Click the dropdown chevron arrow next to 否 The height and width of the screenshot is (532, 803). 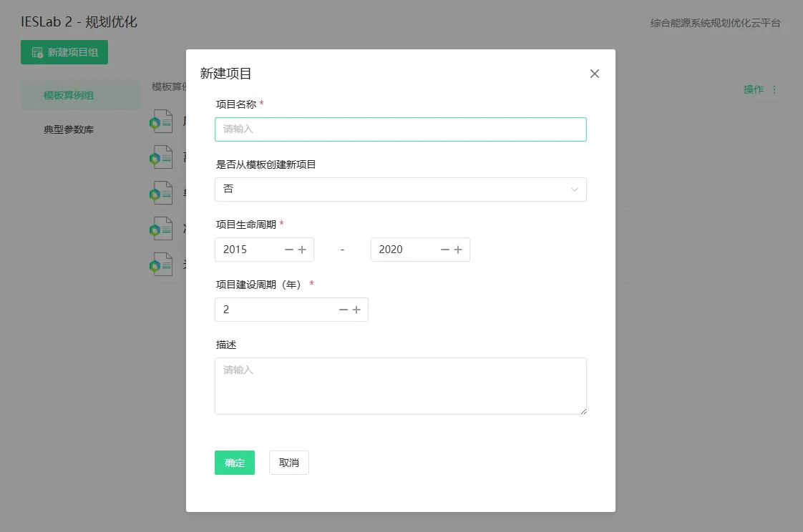(x=574, y=190)
